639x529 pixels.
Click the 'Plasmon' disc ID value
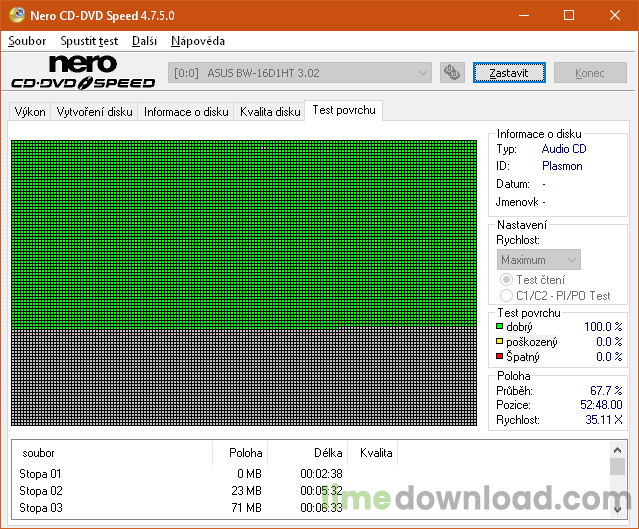562,166
